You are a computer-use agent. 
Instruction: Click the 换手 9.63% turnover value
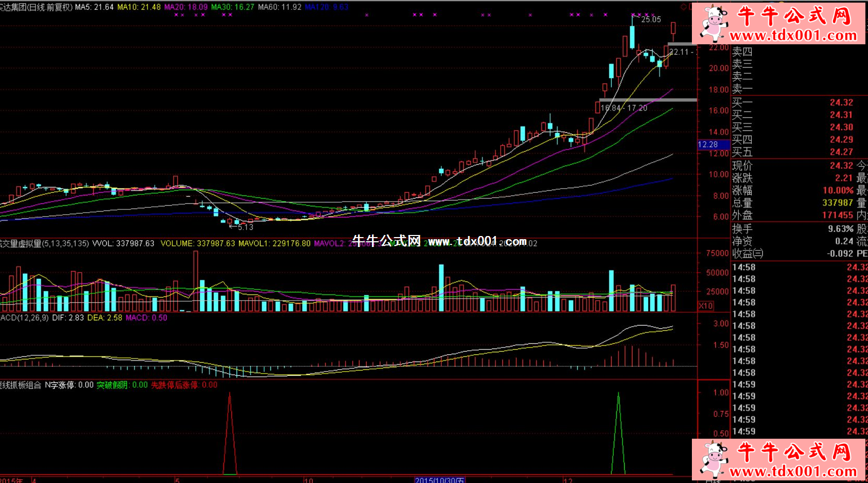(841, 229)
